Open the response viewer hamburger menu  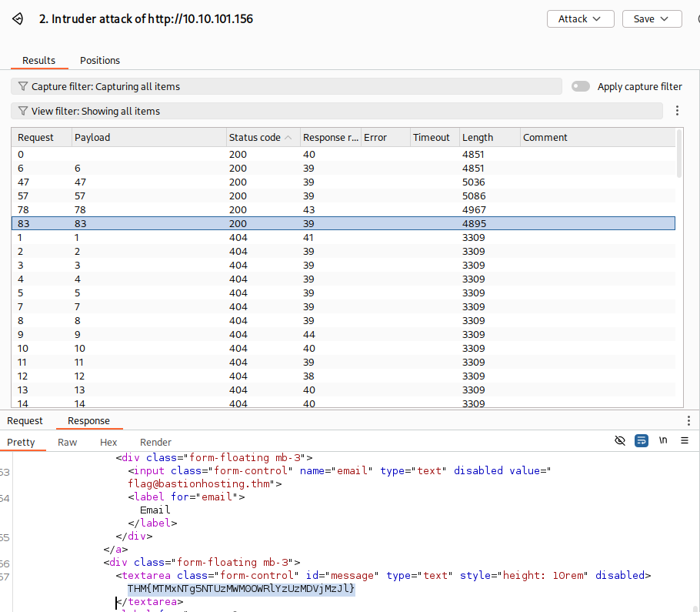pos(685,440)
